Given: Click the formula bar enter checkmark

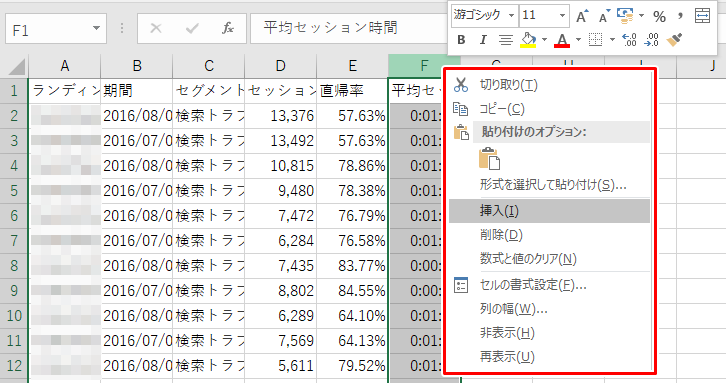Looking at the screenshot, I should 192,29.
